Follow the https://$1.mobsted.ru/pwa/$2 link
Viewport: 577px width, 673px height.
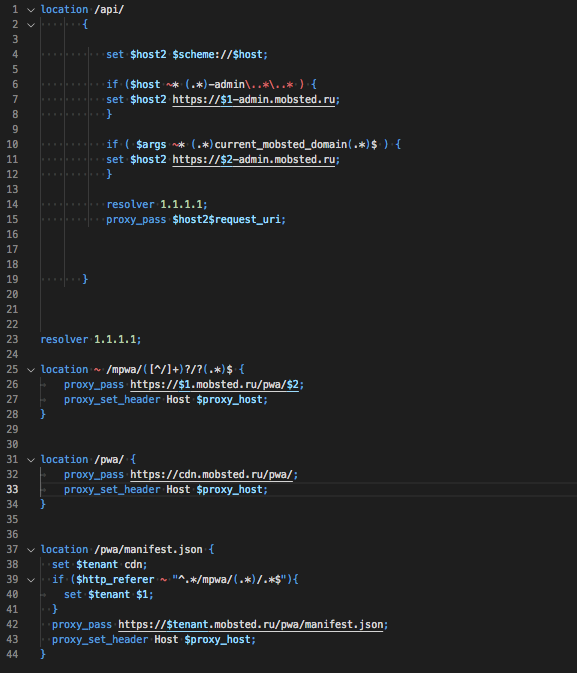pyautogui.click(x=214, y=385)
